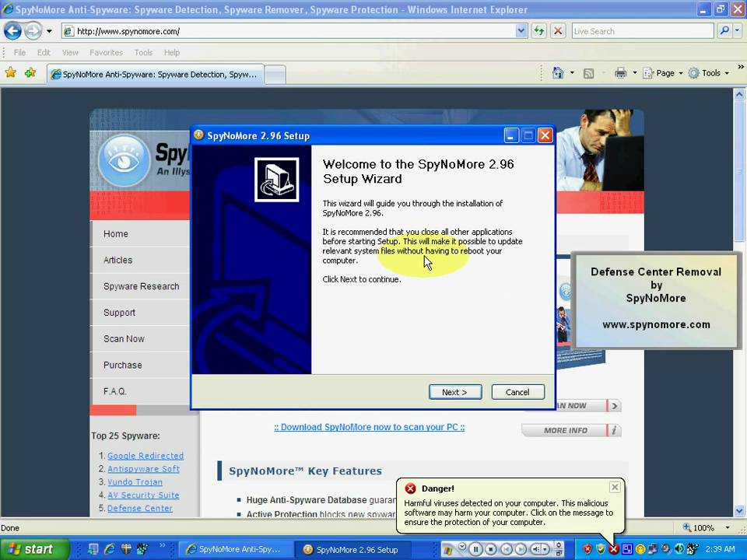The image size is (747, 560).
Task: Open the Print dropdown arrow
Action: [x=635, y=73]
